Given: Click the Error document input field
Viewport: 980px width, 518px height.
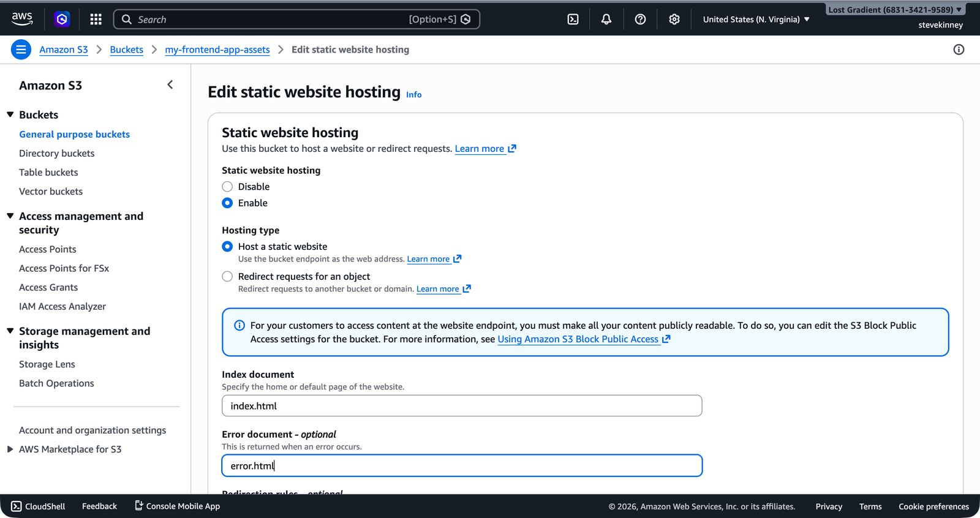Looking at the screenshot, I should [x=462, y=466].
